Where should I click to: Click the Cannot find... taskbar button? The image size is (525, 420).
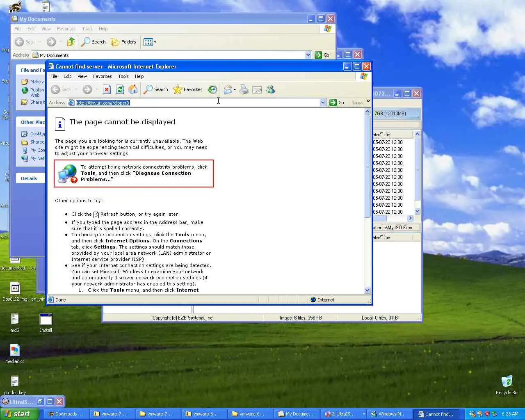pyautogui.click(x=436, y=414)
